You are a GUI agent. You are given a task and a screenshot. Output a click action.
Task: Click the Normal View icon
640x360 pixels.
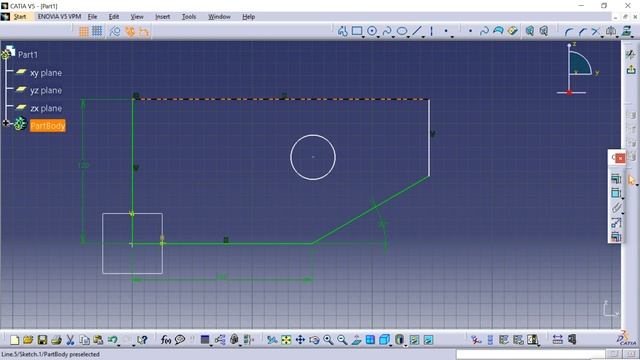click(x=356, y=340)
